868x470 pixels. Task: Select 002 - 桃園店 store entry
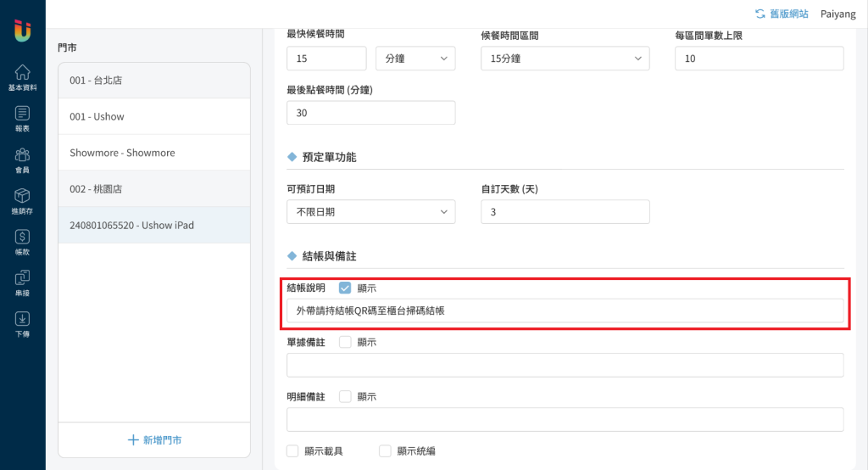154,189
